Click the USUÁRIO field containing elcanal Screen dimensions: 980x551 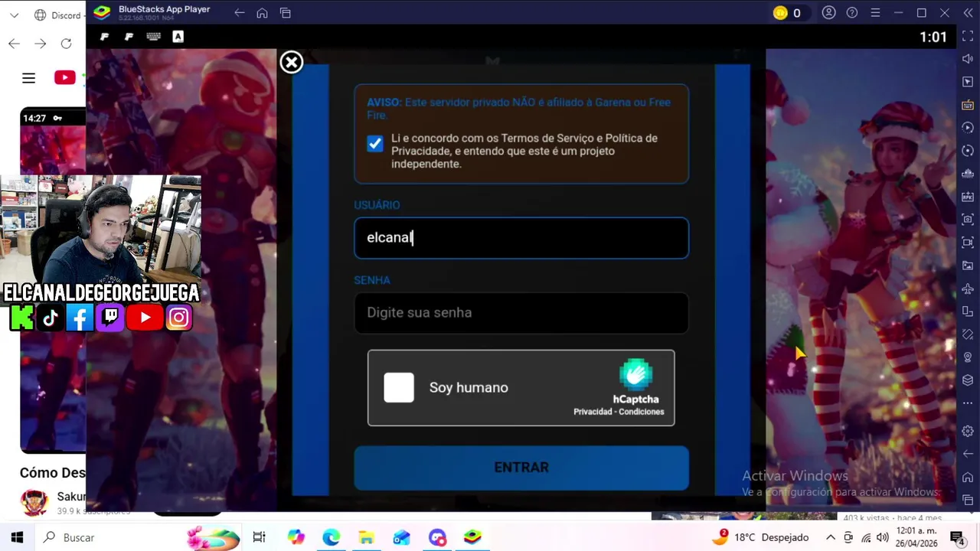coord(521,238)
